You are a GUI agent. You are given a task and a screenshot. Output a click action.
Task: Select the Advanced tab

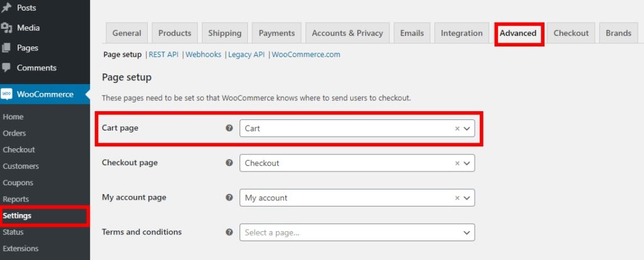(x=518, y=33)
